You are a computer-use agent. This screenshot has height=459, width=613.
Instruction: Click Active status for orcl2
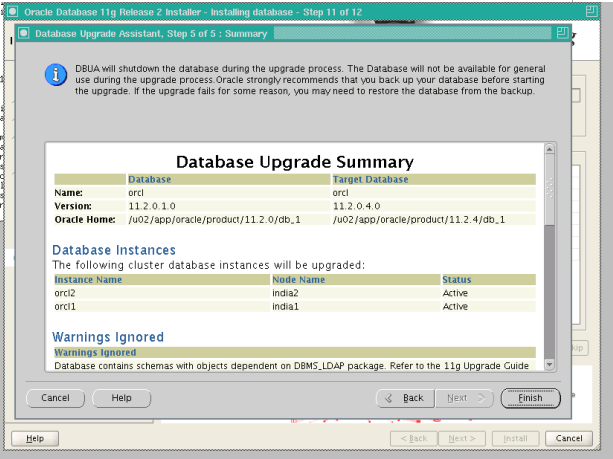[455, 293]
